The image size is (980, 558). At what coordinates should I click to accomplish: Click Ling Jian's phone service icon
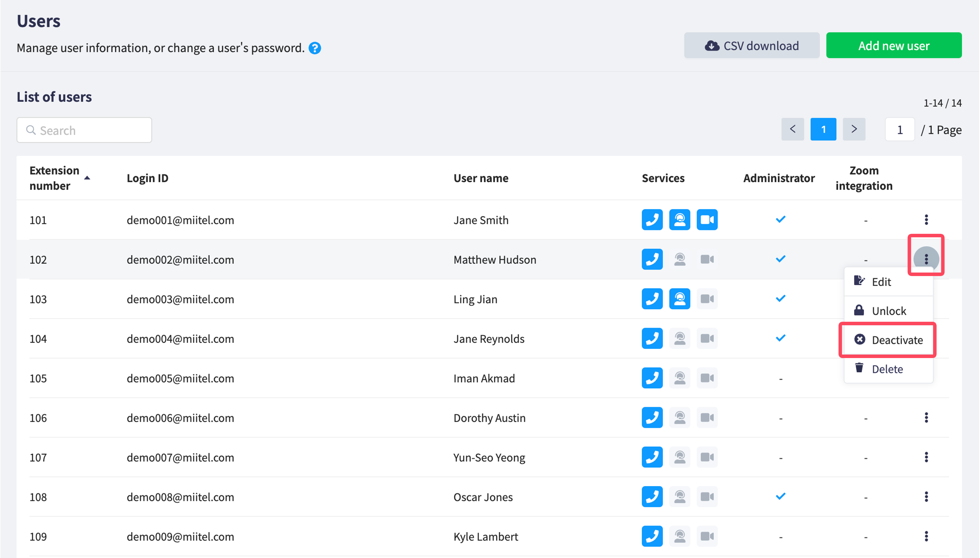(x=652, y=299)
